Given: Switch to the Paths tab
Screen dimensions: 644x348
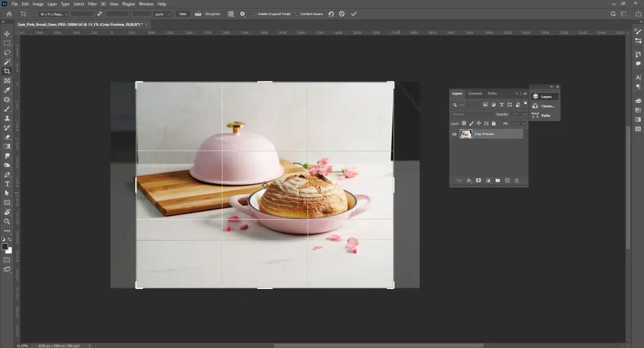Looking at the screenshot, I should point(492,94).
